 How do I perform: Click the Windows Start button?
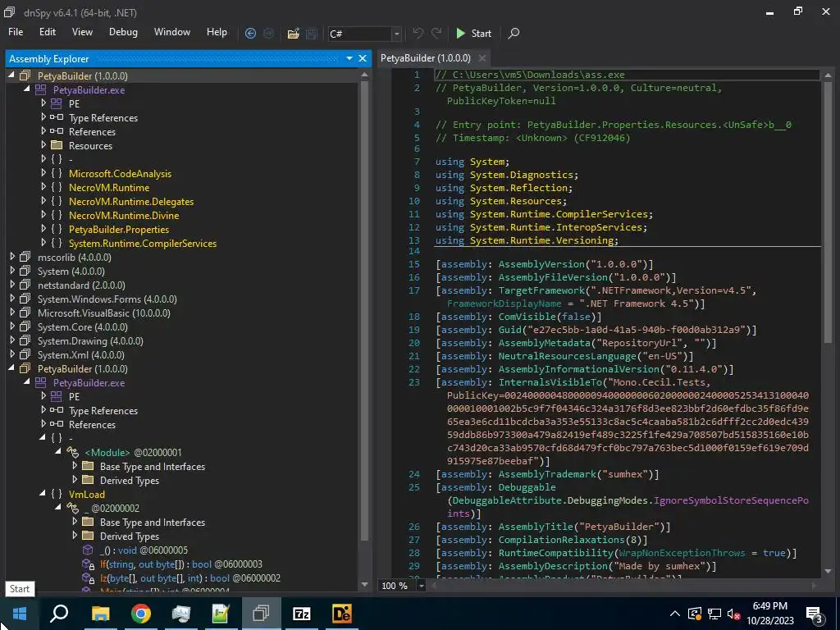pos(20,614)
